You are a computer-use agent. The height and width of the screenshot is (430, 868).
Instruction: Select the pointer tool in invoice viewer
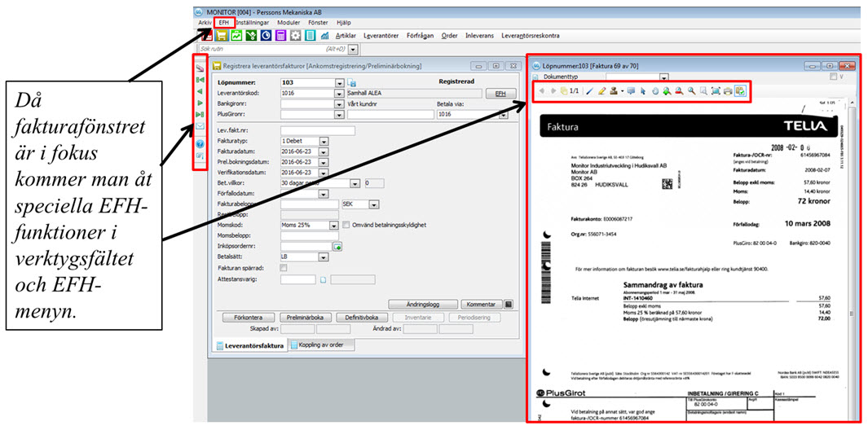pyautogui.click(x=643, y=91)
